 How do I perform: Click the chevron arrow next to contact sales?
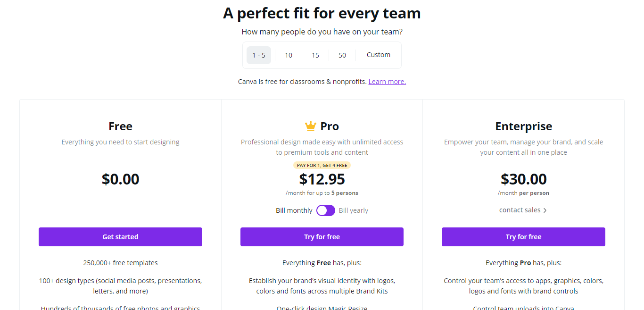pyautogui.click(x=545, y=210)
